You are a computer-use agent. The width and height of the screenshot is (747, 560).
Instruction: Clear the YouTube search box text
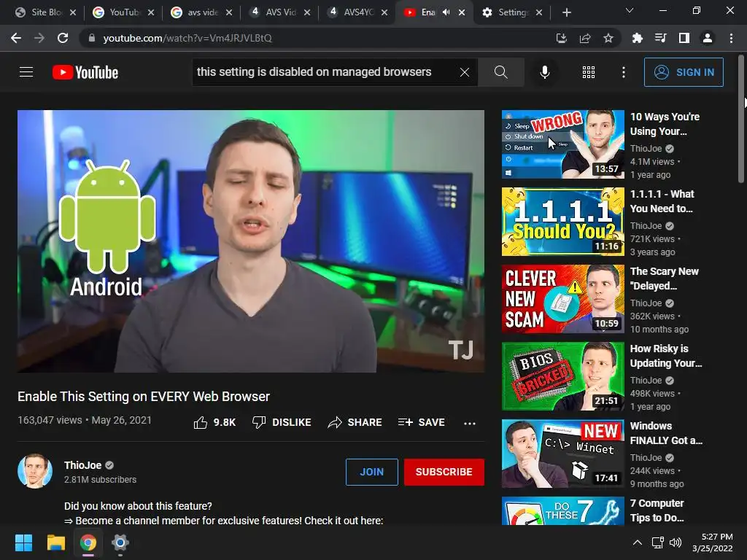(x=465, y=72)
